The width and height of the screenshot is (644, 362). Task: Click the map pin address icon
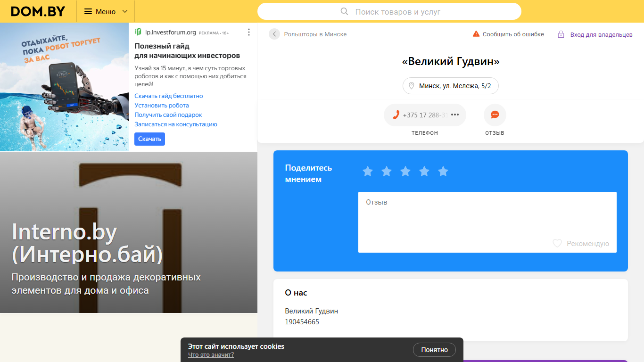coord(411,86)
